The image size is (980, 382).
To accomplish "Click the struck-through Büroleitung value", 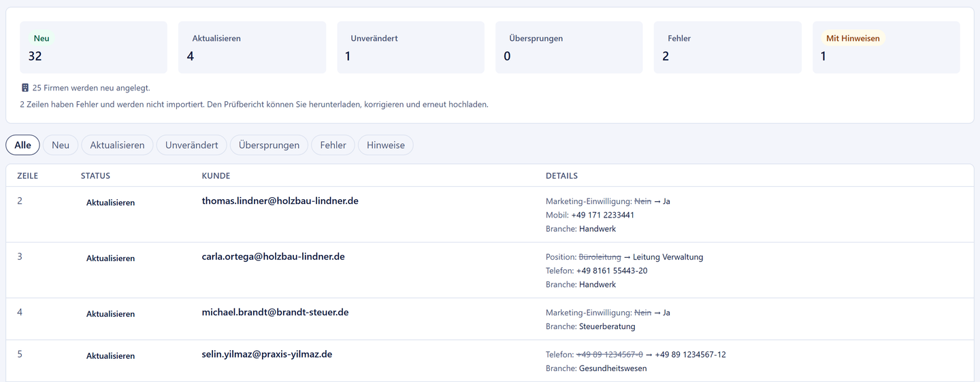I will [600, 257].
